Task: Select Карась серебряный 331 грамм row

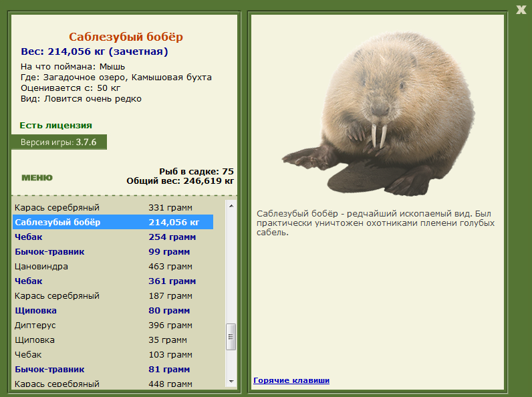Action: coord(113,207)
